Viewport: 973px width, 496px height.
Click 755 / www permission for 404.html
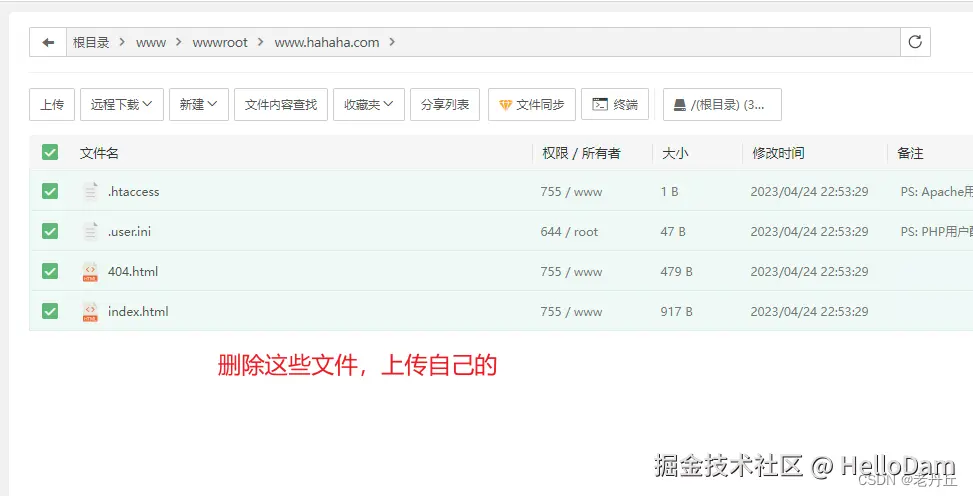[571, 271]
